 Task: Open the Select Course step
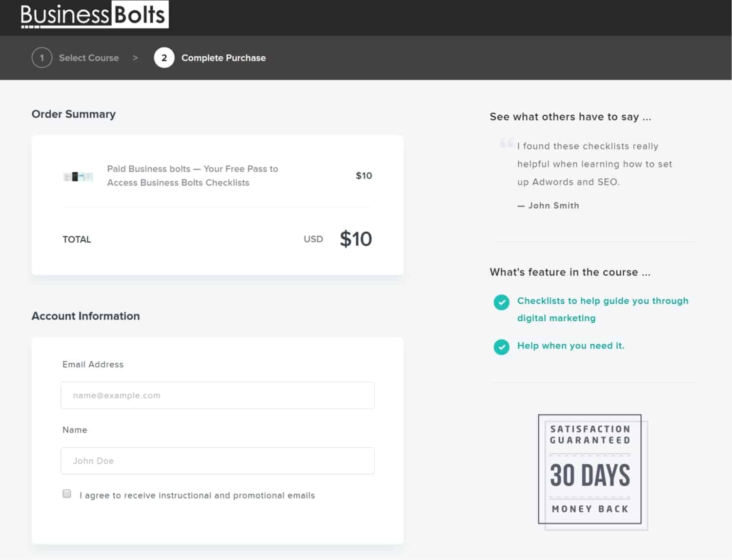coord(88,58)
